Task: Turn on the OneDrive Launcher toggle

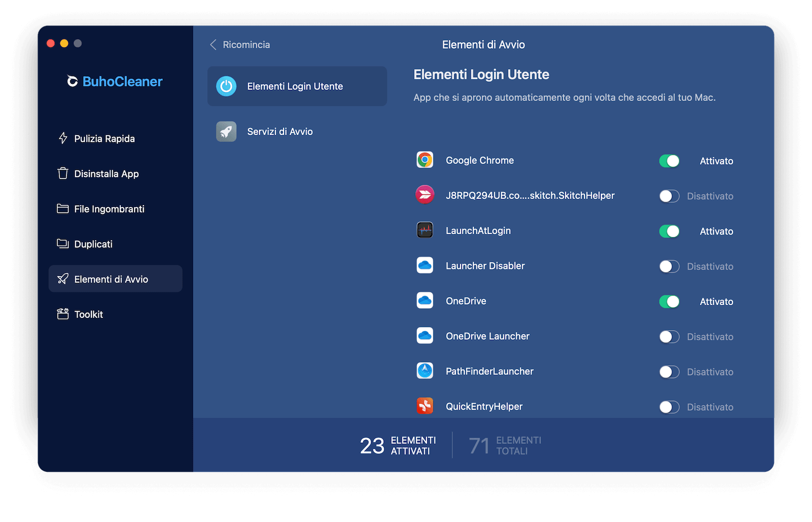Action: (669, 337)
